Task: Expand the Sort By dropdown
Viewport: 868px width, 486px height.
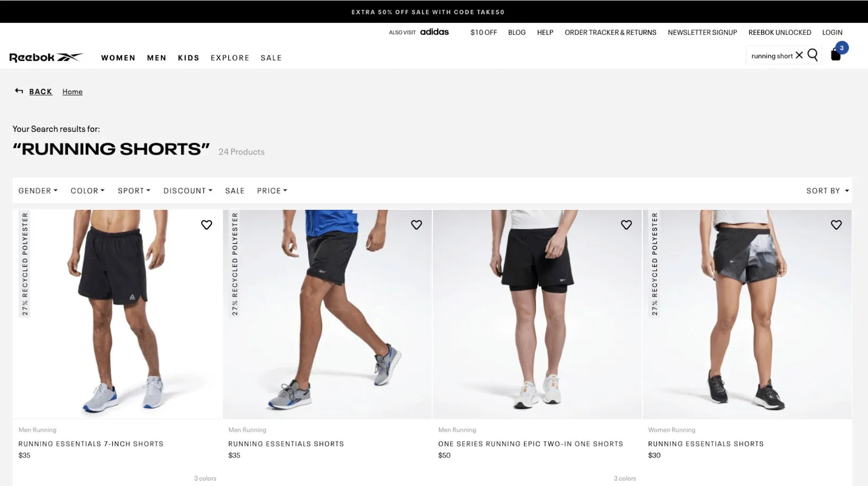Action: pos(827,191)
